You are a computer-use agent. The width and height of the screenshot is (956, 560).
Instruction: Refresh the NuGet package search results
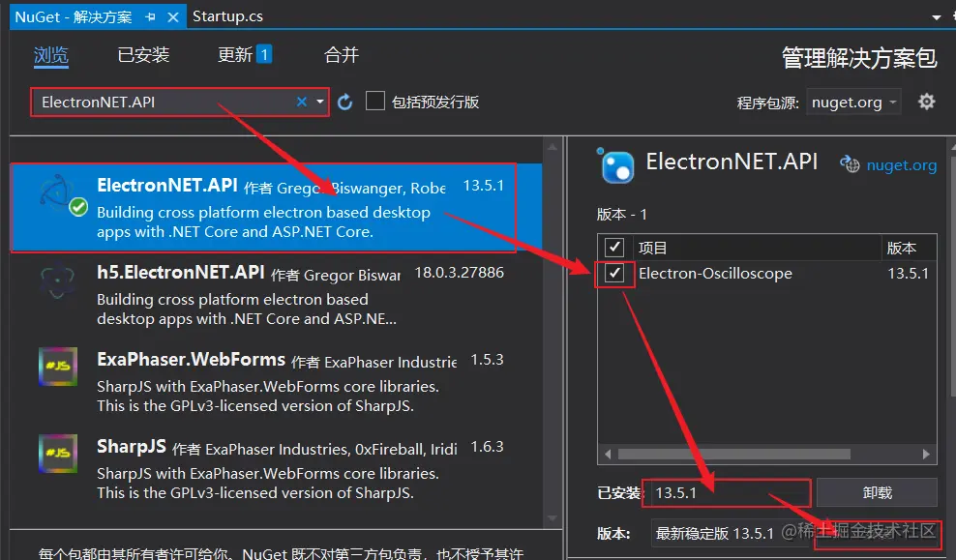coord(345,101)
